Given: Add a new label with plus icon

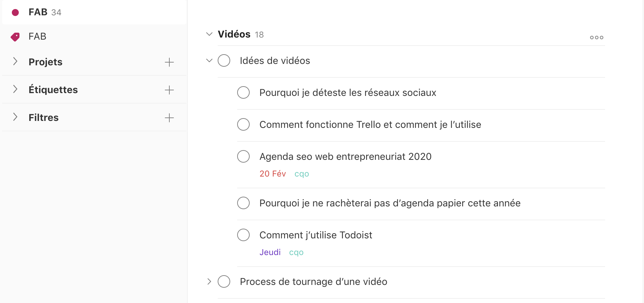Looking at the screenshot, I should click(x=169, y=90).
